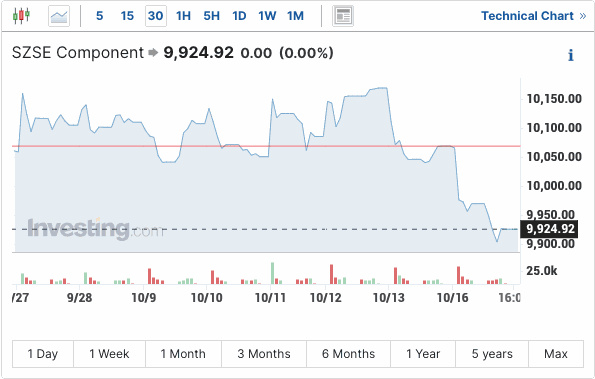595x379 pixels.
Task: Switch to candlestick chart view
Action: tap(21, 16)
